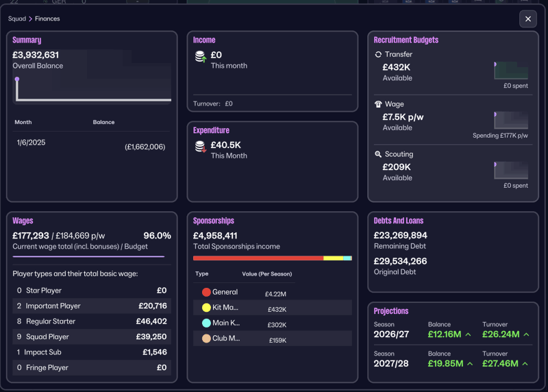Click the Wage budget shirt icon
Viewport: 548px width, 392px height.
click(x=378, y=104)
